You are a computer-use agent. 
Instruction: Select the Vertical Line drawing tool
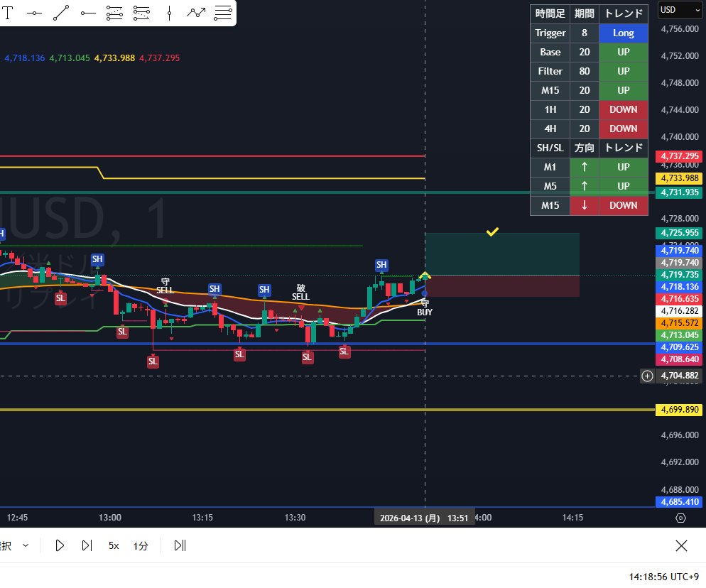tap(169, 13)
